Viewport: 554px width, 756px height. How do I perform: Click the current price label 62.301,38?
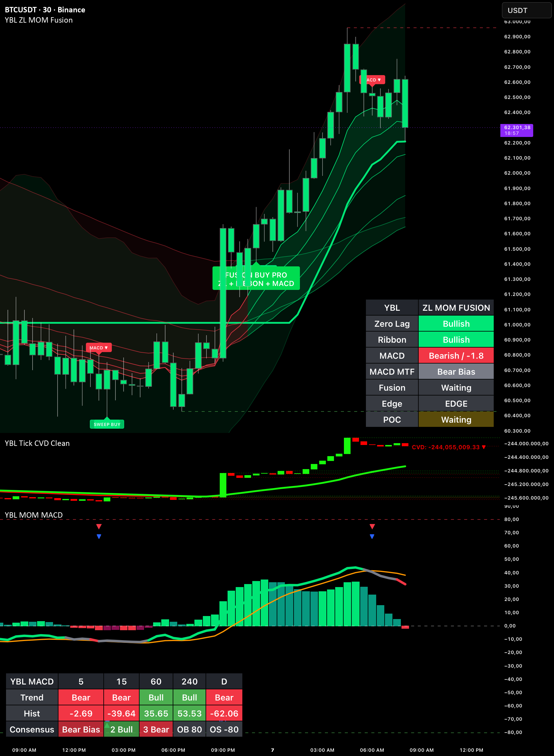tap(517, 130)
